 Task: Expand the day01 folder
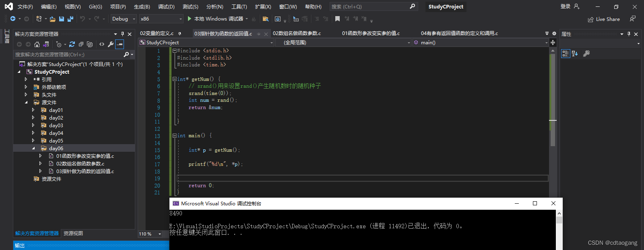(33, 110)
